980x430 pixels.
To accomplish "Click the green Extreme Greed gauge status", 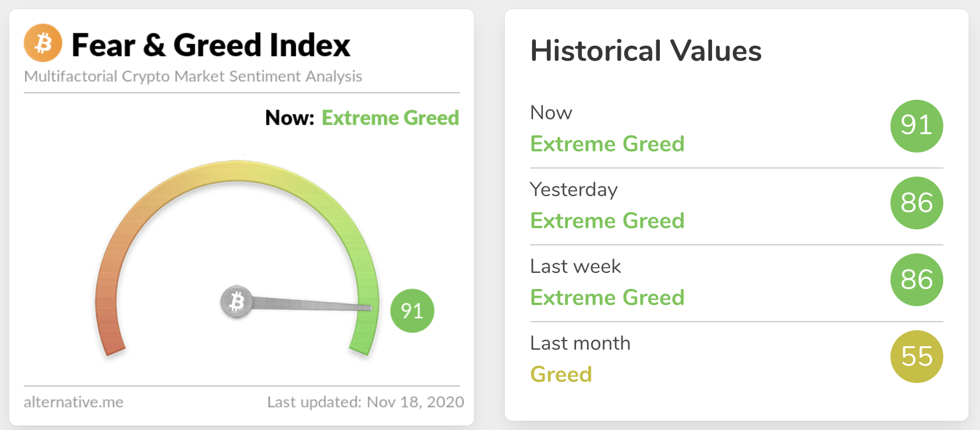I will click(x=390, y=118).
